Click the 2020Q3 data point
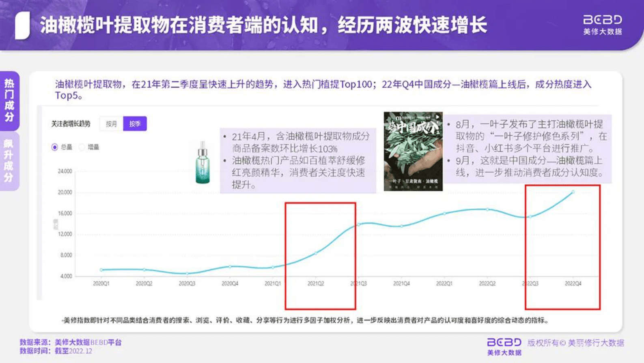Screen dimensions: 644x363 187,273
